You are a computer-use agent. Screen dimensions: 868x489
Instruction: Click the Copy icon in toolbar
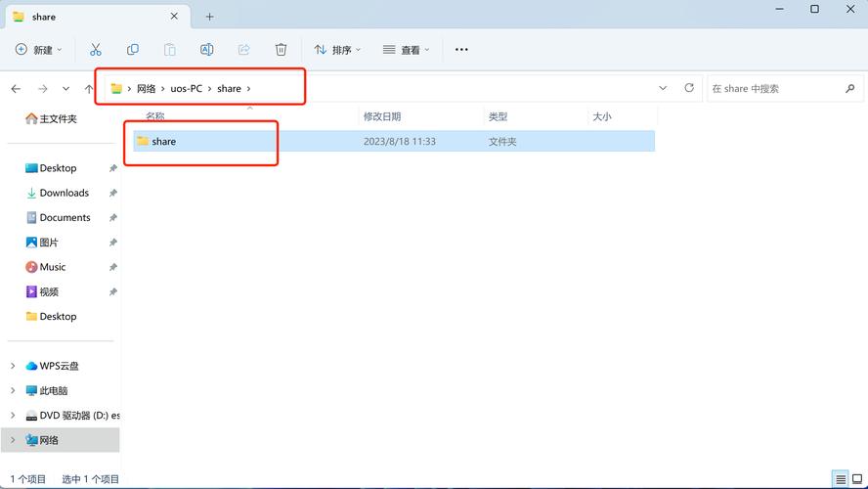click(133, 50)
